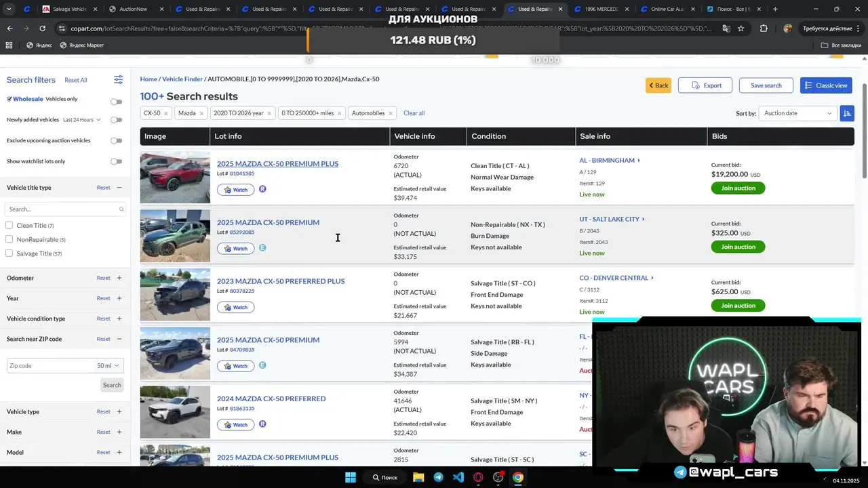The image size is (868, 488).
Task: Open Chrome from the taskbar
Action: click(x=518, y=477)
